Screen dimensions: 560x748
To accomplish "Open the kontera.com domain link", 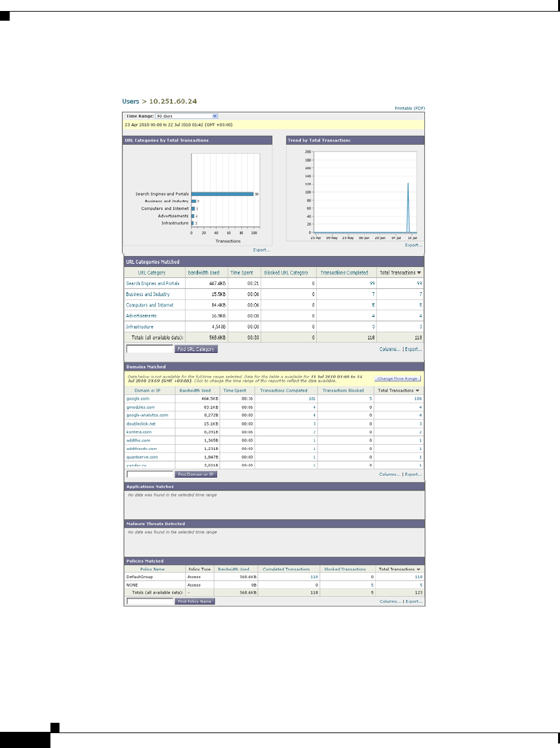I will [x=139, y=432].
